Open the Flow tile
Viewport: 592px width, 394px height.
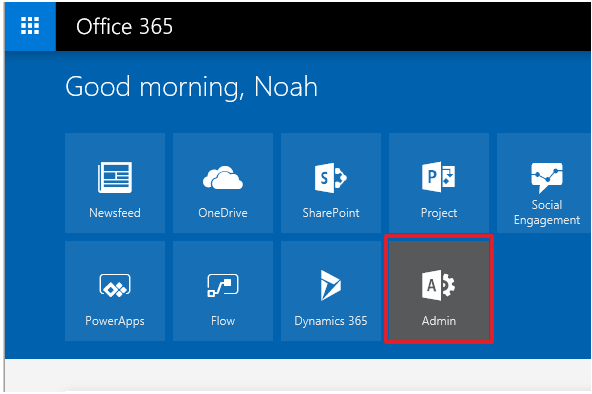click(223, 291)
